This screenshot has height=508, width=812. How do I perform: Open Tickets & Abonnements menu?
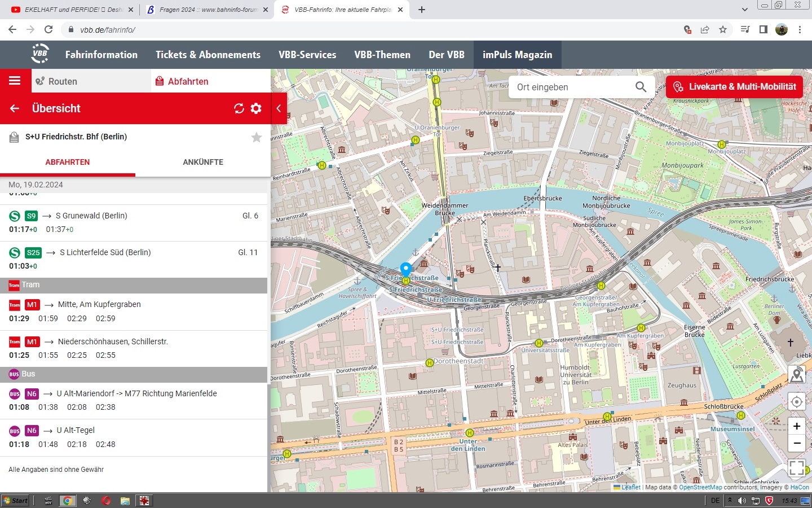pyautogui.click(x=208, y=55)
